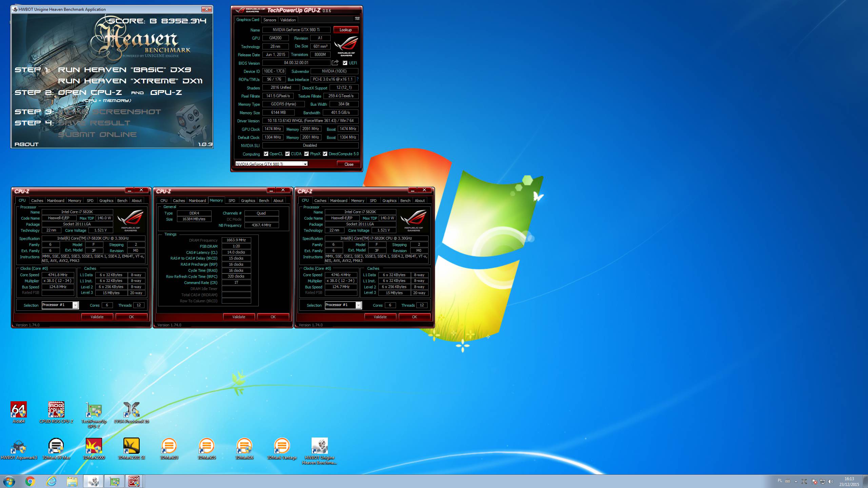The height and width of the screenshot is (488, 868).
Task: Click the Lookup button in GPU-Z
Action: [346, 30]
